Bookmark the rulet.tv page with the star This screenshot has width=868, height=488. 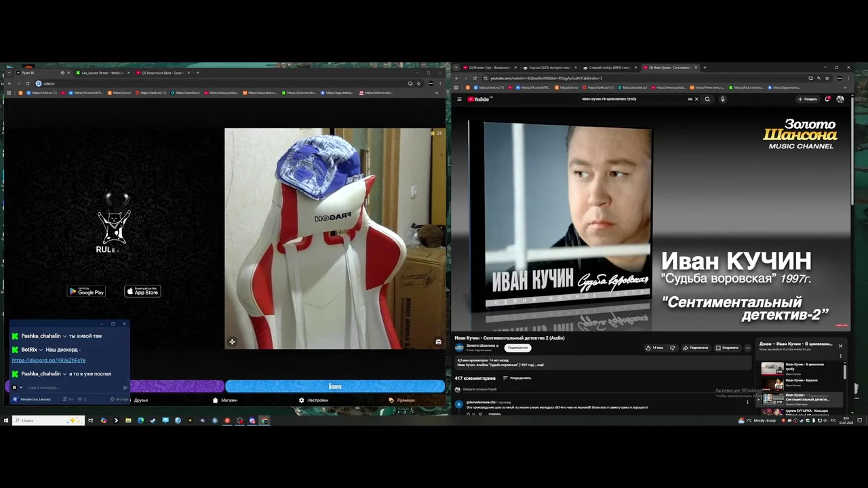click(x=418, y=83)
